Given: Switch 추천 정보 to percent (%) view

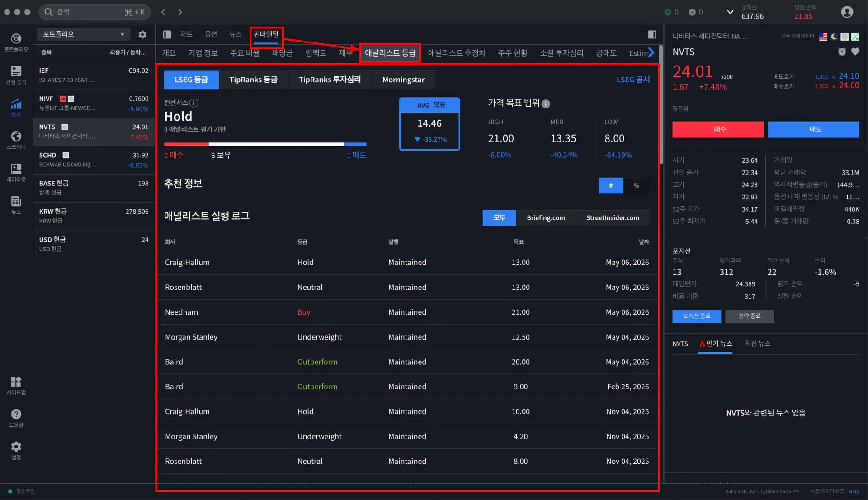Looking at the screenshot, I should coord(637,185).
